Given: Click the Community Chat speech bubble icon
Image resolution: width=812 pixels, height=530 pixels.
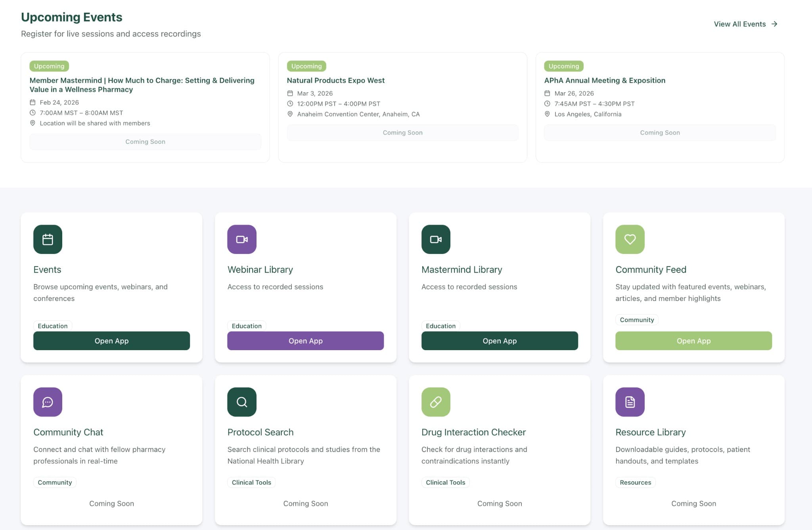Looking at the screenshot, I should (48, 402).
